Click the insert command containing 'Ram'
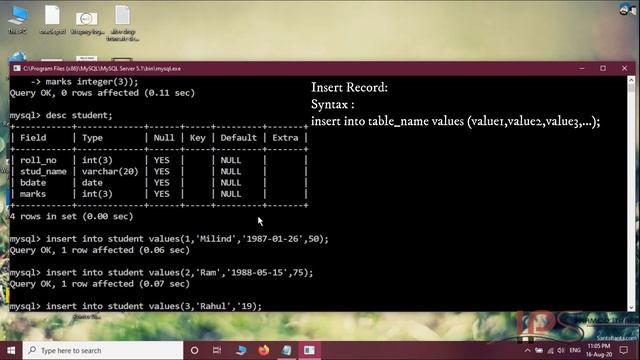Image resolution: width=640 pixels, height=360 pixels. coord(179,272)
